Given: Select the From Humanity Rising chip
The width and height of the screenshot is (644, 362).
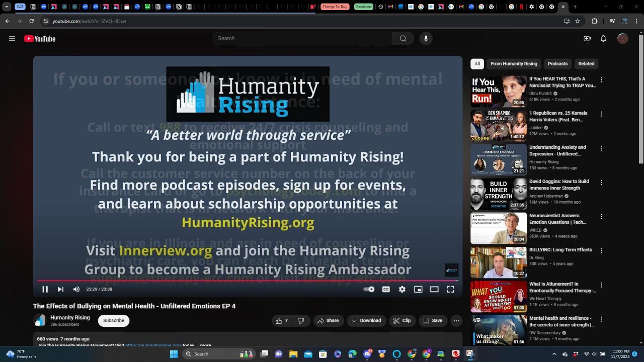Looking at the screenshot, I should tap(514, 64).
